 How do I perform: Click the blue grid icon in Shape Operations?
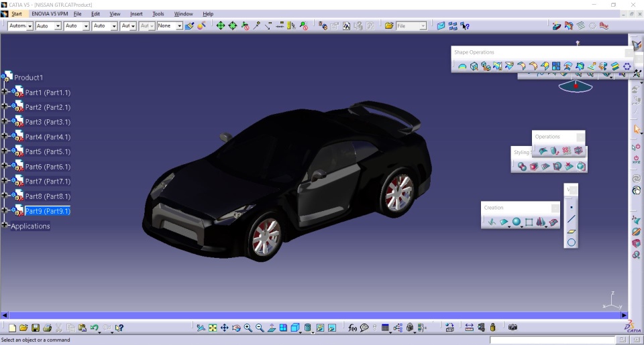point(556,66)
